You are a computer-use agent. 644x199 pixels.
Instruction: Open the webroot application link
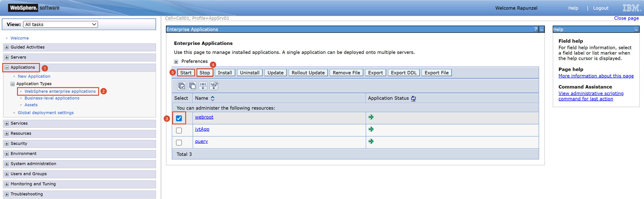[x=204, y=117]
